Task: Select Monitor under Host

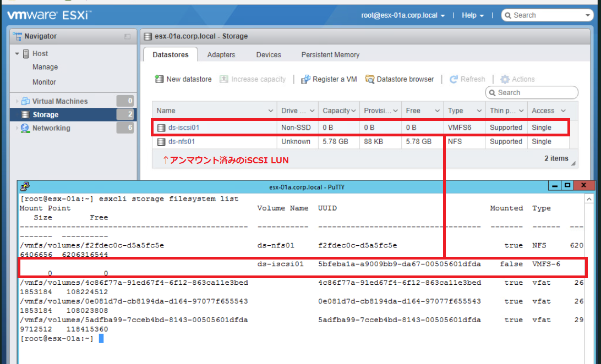Action: [x=44, y=82]
